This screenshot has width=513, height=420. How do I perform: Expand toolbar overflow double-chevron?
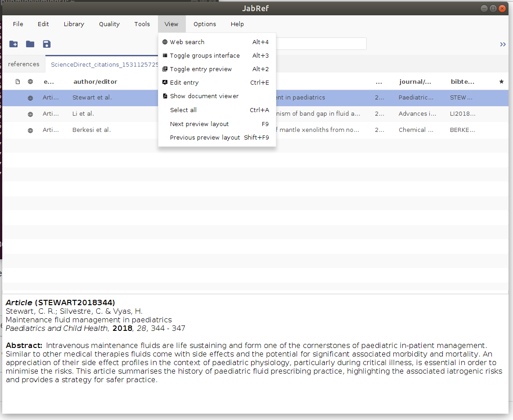[x=503, y=44]
